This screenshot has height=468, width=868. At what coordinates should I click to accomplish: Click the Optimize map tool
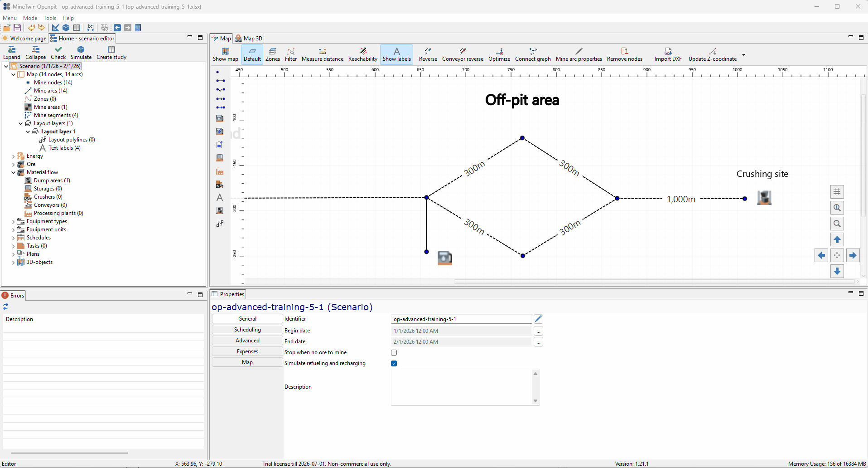point(499,54)
